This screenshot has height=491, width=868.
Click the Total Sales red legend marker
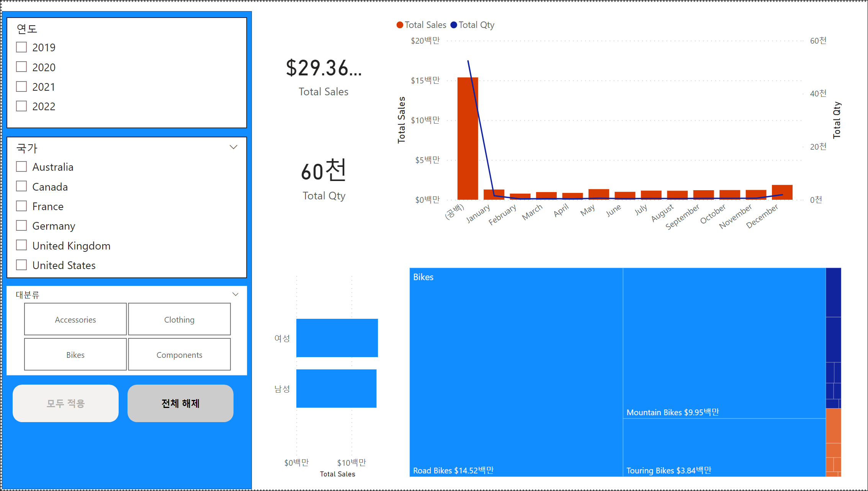[x=400, y=25]
